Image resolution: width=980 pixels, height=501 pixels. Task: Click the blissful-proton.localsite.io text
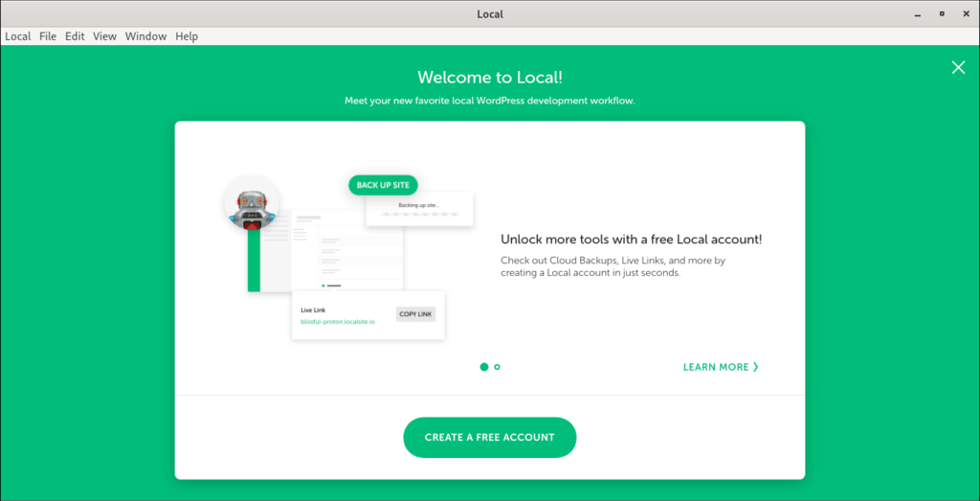338,322
